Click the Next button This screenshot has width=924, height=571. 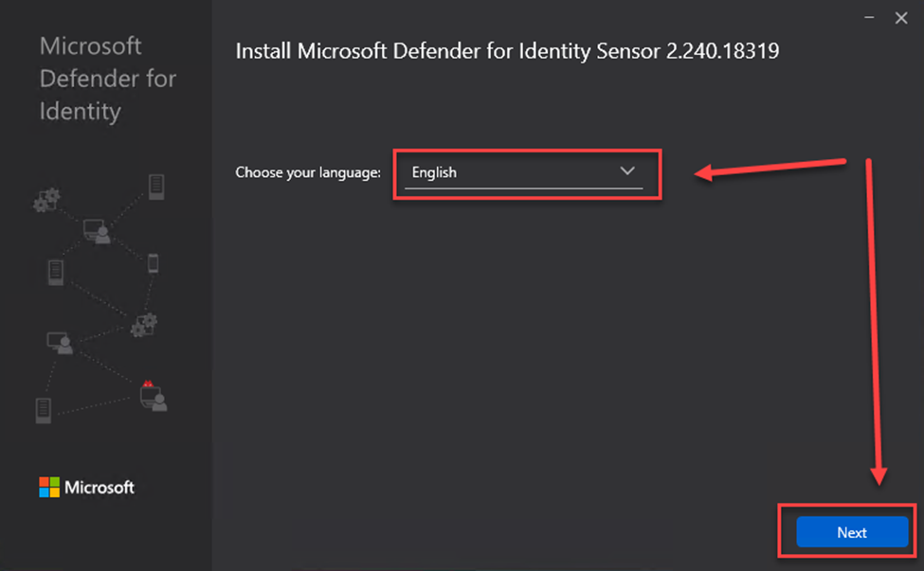coord(851,532)
